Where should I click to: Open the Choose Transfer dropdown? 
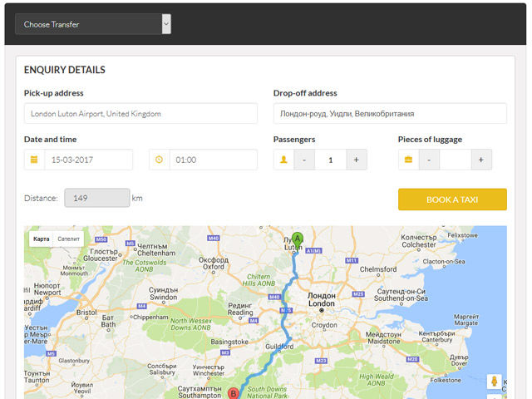click(92, 24)
